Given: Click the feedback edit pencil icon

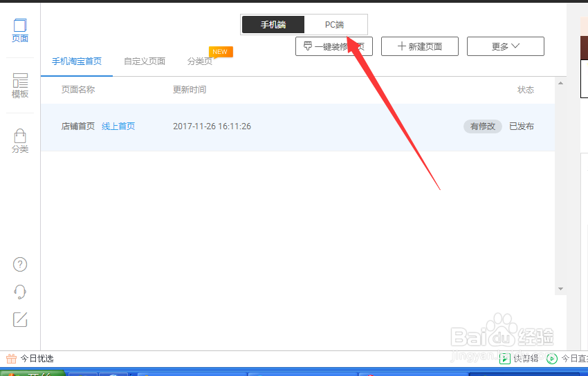Looking at the screenshot, I should coord(20,319).
